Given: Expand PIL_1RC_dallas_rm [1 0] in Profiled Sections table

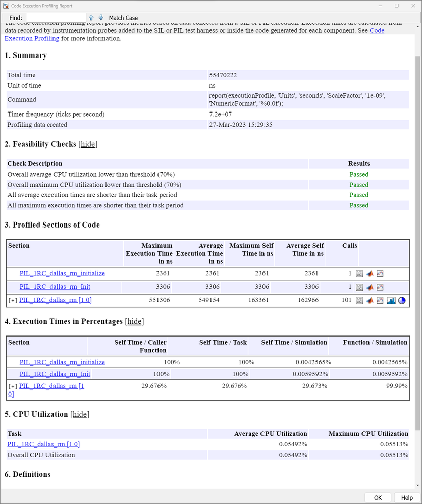Looking at the screenshot, I should click(x=13, y=300).
